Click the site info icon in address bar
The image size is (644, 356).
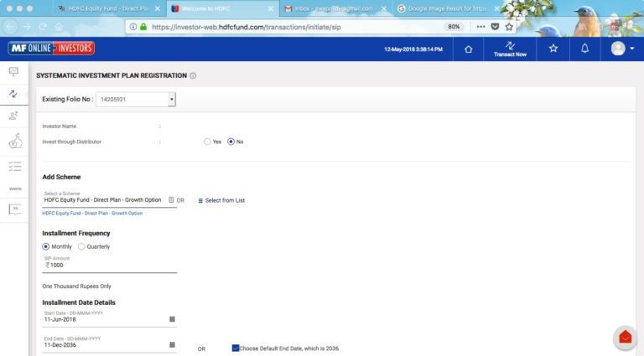click(133, 27)
